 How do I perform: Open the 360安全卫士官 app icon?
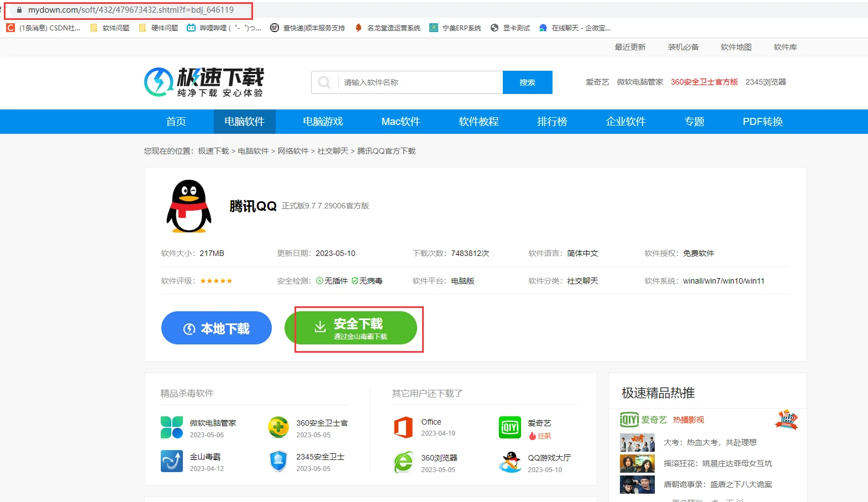278,427
